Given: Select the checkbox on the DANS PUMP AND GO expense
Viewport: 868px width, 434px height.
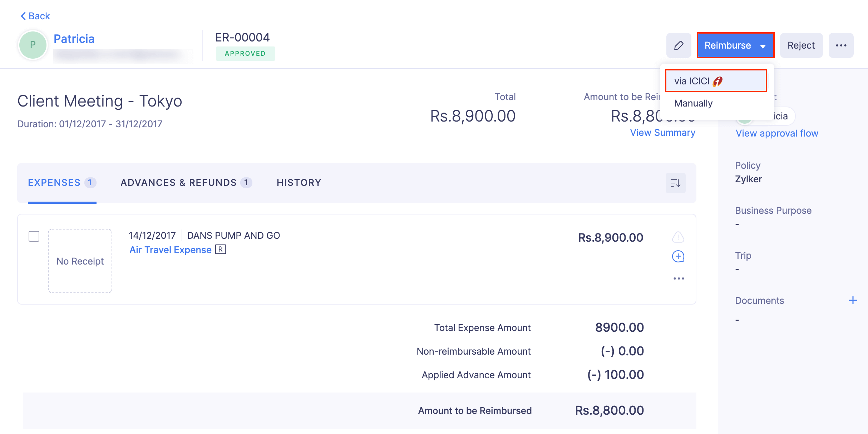Looking at the screenshot, I should [x=34, y=236].
